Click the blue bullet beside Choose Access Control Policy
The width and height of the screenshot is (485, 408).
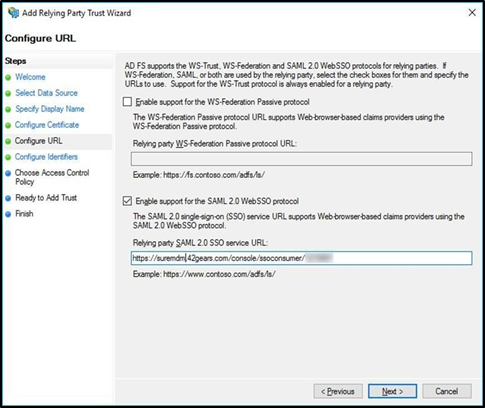click(x=8, y=173)
